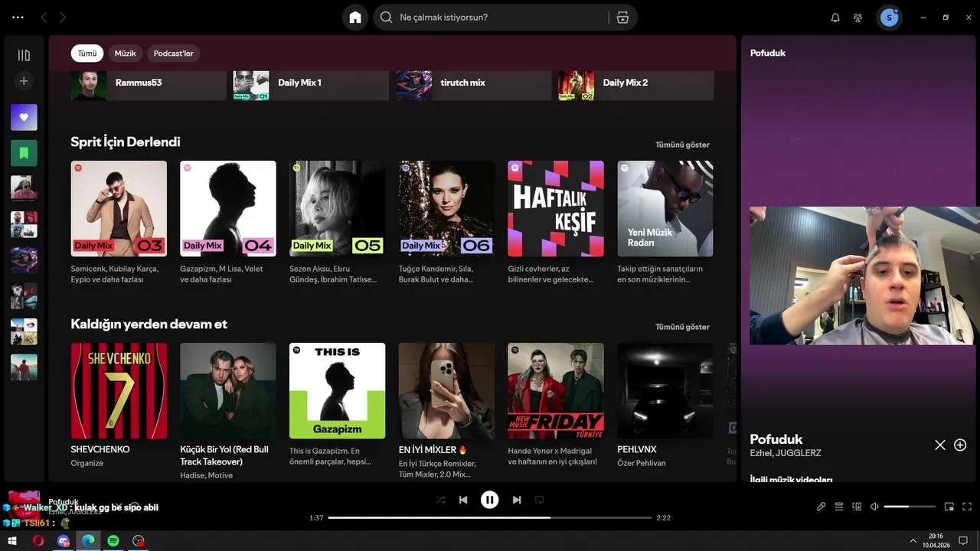The width and height of the screenshot is (980, 551).
Task: Open Connect to a device icon
Action: point(857,507)
